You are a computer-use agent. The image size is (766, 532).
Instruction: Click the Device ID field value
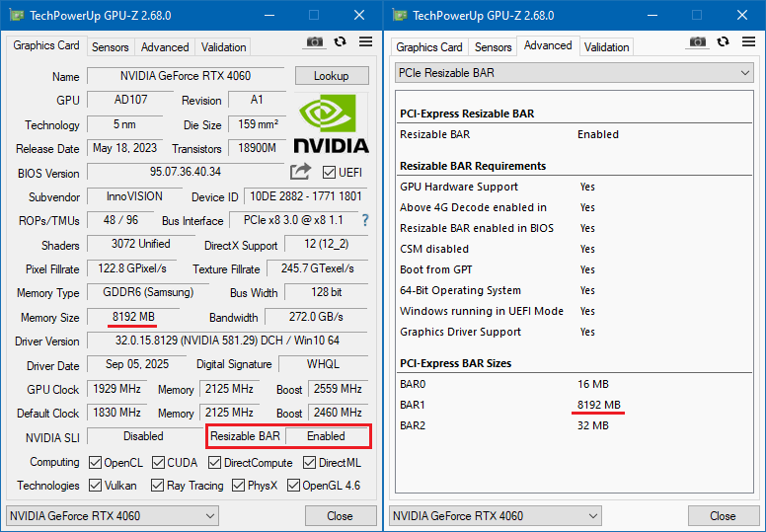306,196
